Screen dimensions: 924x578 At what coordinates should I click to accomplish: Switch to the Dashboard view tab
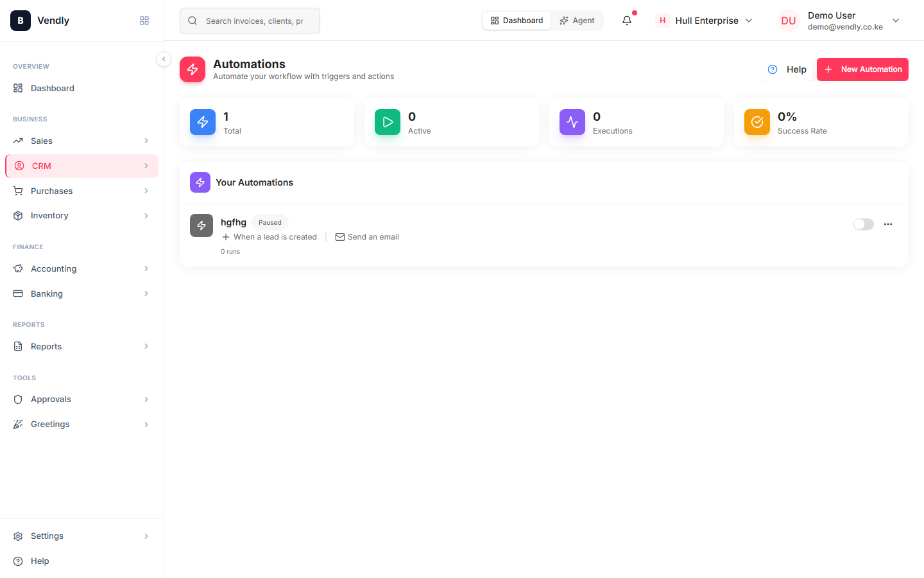(517, 21)
